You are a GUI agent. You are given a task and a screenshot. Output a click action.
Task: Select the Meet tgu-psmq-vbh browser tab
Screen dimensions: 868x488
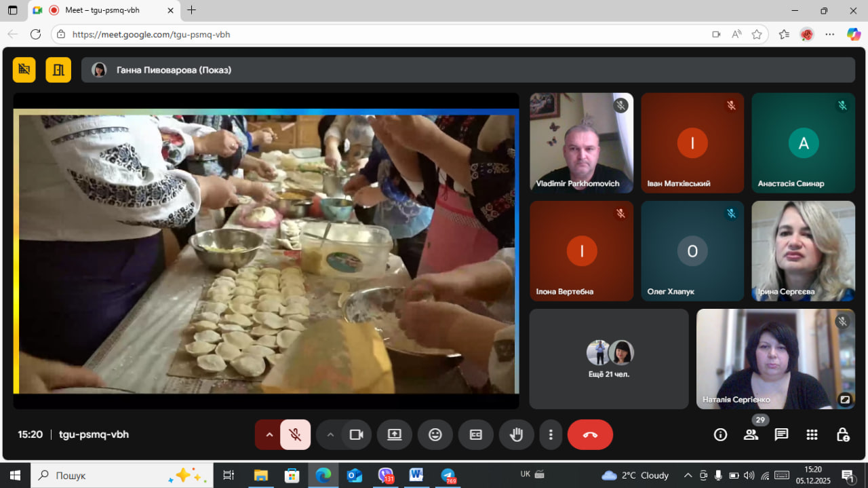click(x=102, y=10)
